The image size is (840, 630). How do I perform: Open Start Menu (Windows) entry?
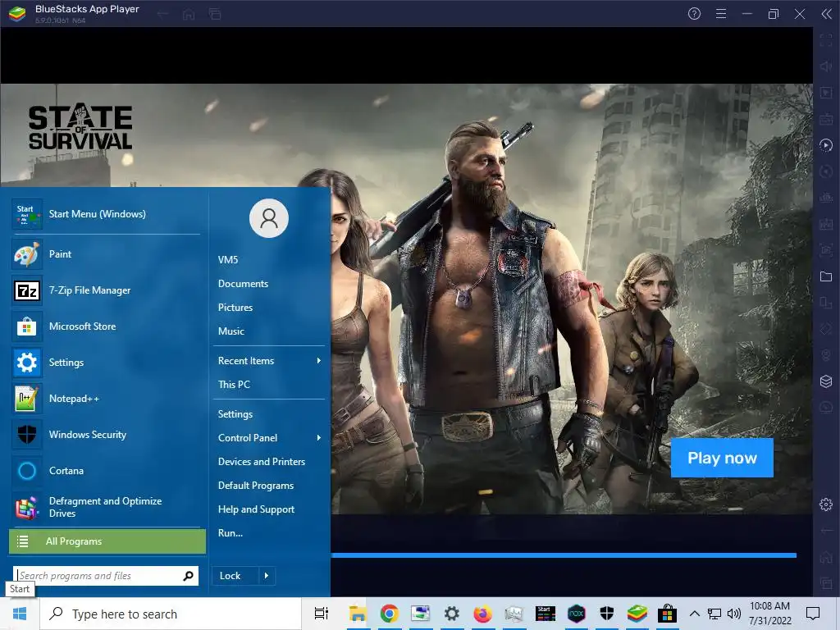click(x=107, y=214)
